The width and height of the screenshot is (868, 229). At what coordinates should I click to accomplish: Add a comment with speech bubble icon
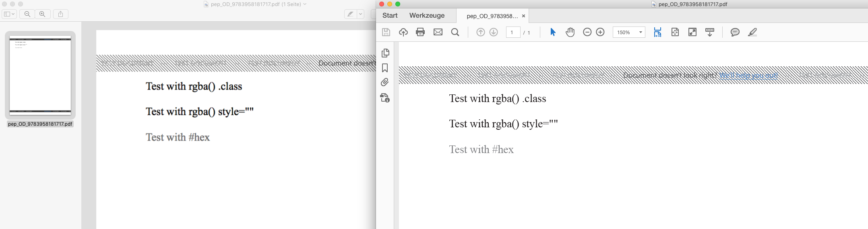point(735,32)
